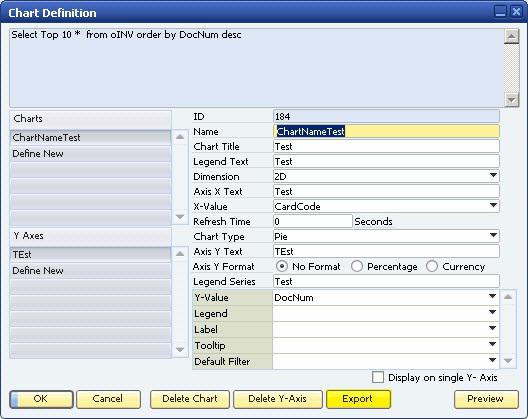Click the query box scroll-up arrow
The image size is (528, 419).
point(511,36)
